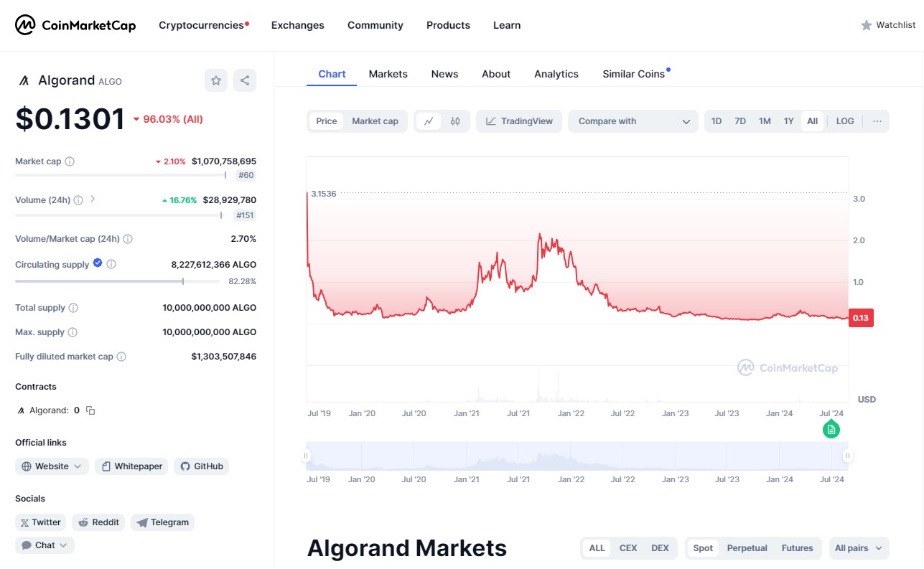Switch to the News tab
Screen dimensions: 924x569
point(444,74)
